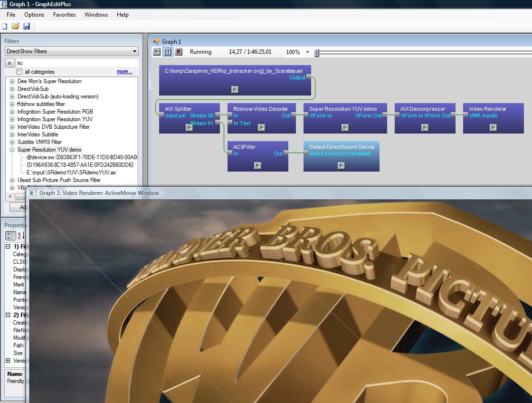Image resolution: width=532 pixels, height=403 pixels.
Task: Click the play icon on Super Resolution YUV demo node
Action: pos(345,127)
